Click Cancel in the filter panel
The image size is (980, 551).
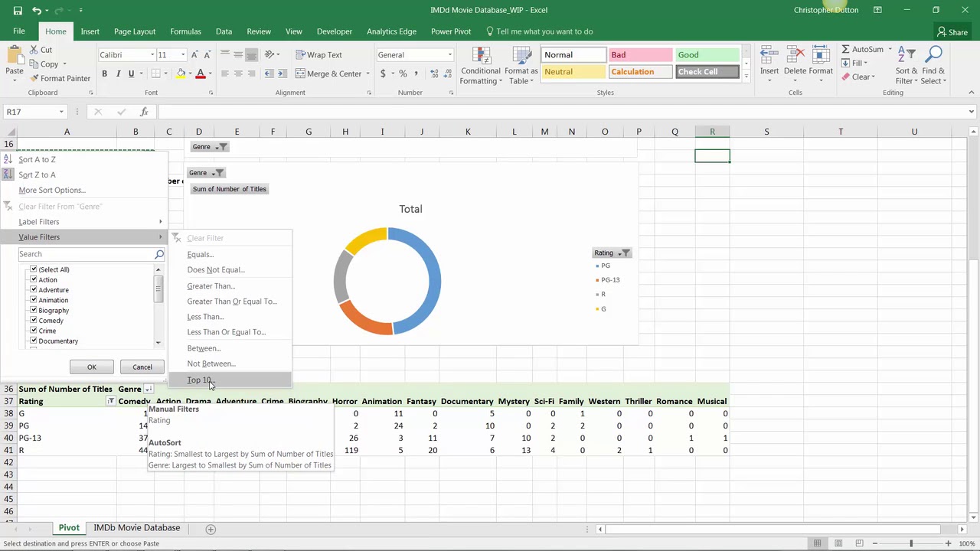coord(142,367)
